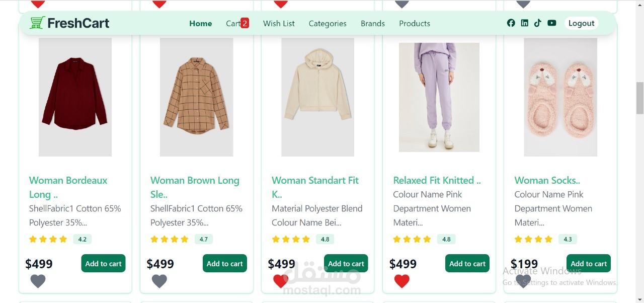The height and width of the screenshot is (303, 644).
Task: Open the Facebook social icon
Action: 511,23
